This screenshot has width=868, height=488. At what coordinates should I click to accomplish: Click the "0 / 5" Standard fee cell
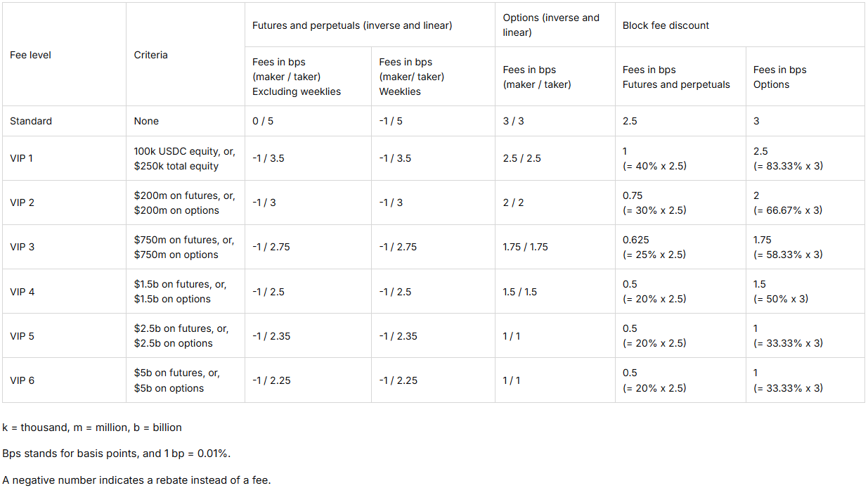pos(263,121)
